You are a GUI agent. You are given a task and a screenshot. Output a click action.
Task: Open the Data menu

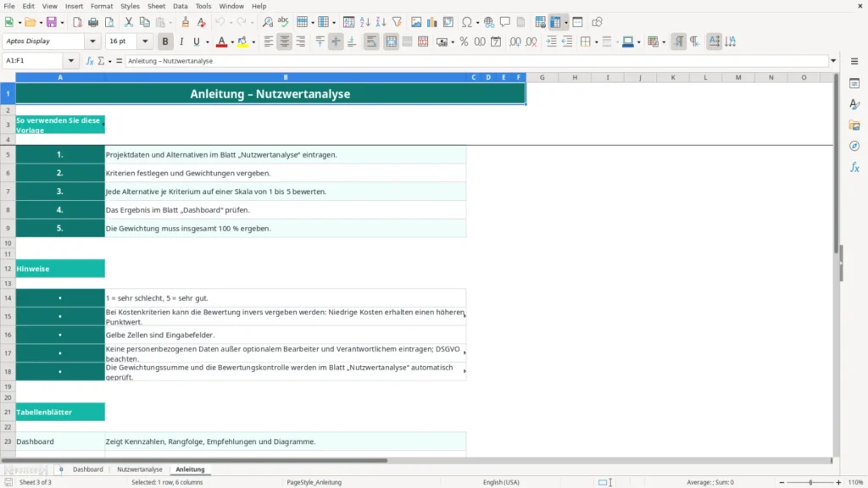tap(180, 6)
